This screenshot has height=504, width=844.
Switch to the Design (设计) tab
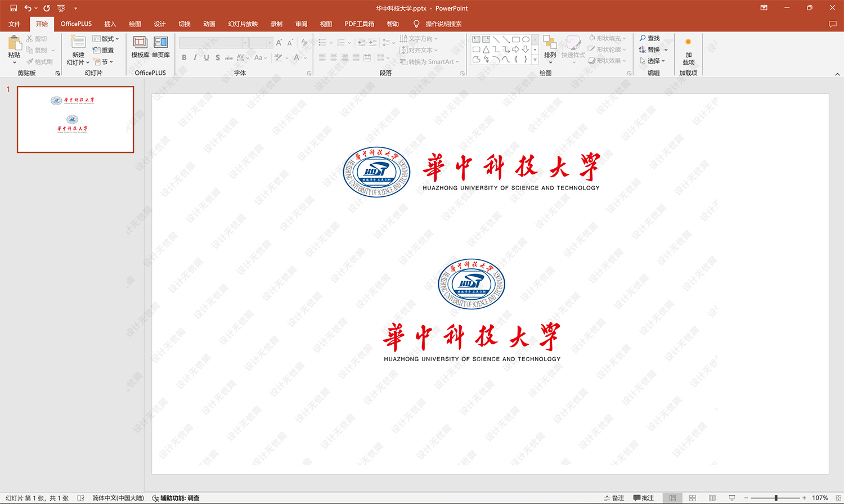pyautogui.click(x=160, y=24)
